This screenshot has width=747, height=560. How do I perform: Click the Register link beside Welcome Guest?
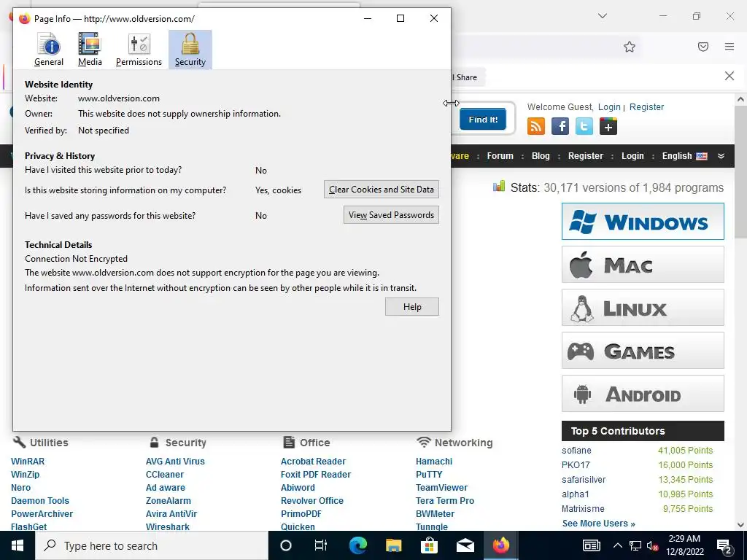(646, 107)
